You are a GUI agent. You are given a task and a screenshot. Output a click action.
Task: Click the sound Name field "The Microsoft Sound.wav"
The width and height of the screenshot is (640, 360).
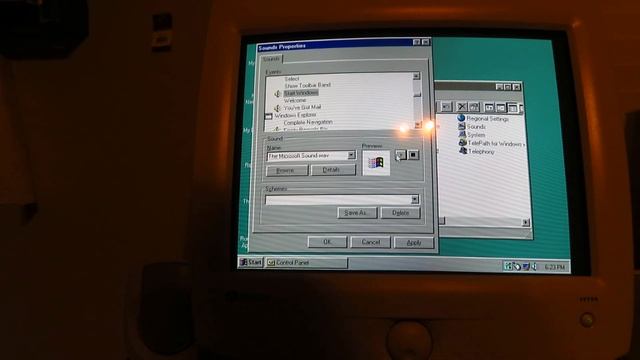(307, 156)
